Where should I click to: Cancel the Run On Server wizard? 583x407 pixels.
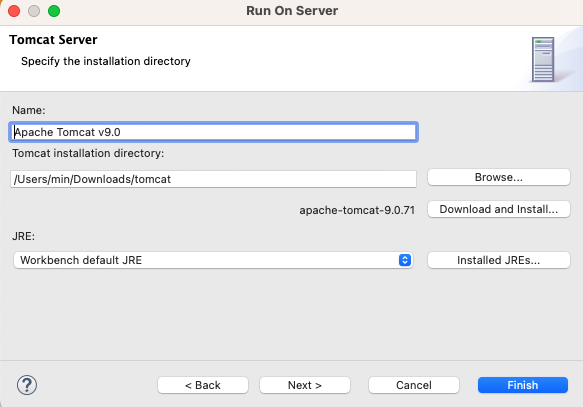[x=414, y=385]
